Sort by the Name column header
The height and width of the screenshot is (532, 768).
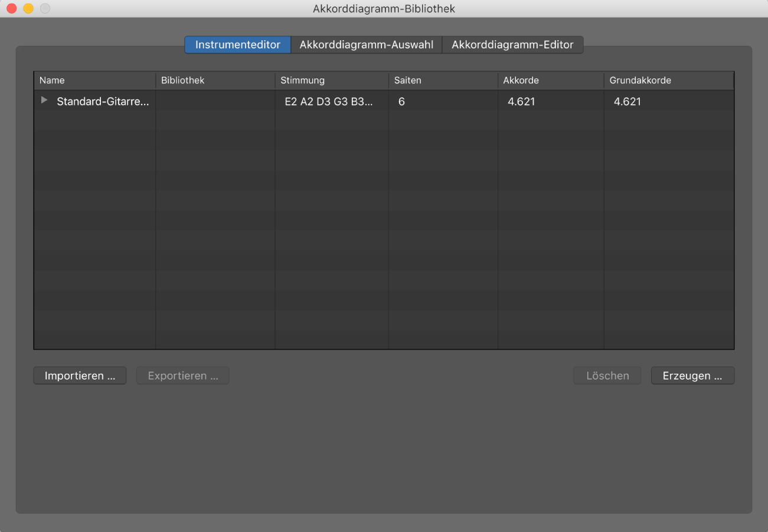94,80
